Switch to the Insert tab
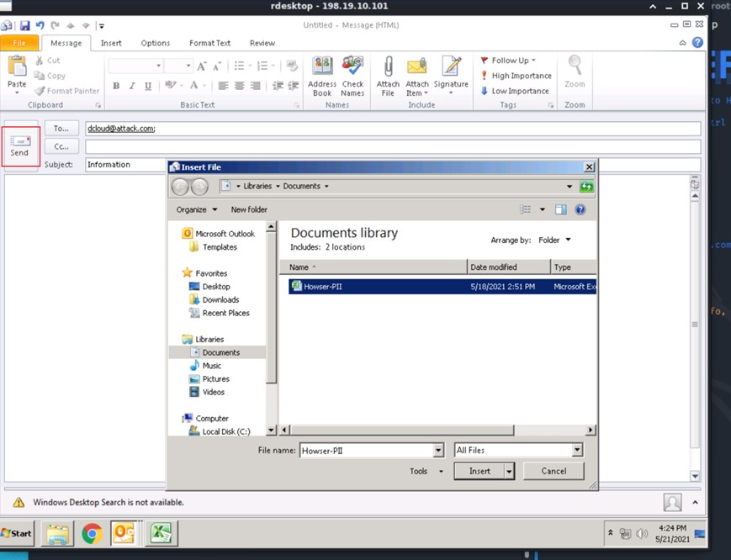Viewport: 731px width, 560px height. (111, 43)
